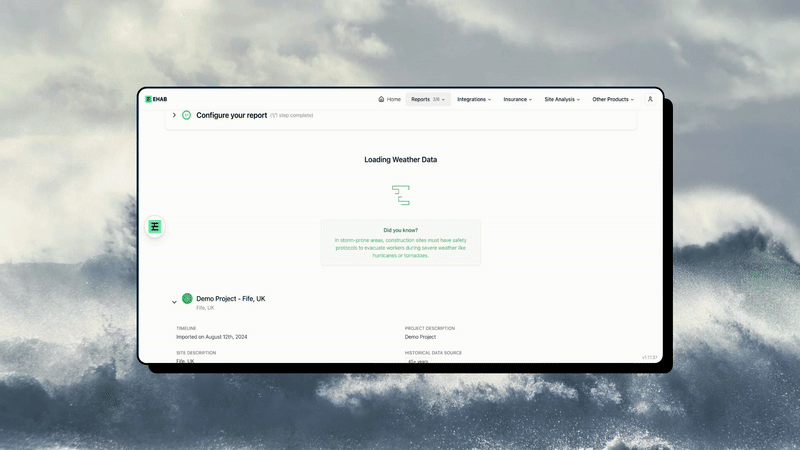800x450 pixels.
Task: Click the Loading Weather Data heading
Action: point(401,160)
